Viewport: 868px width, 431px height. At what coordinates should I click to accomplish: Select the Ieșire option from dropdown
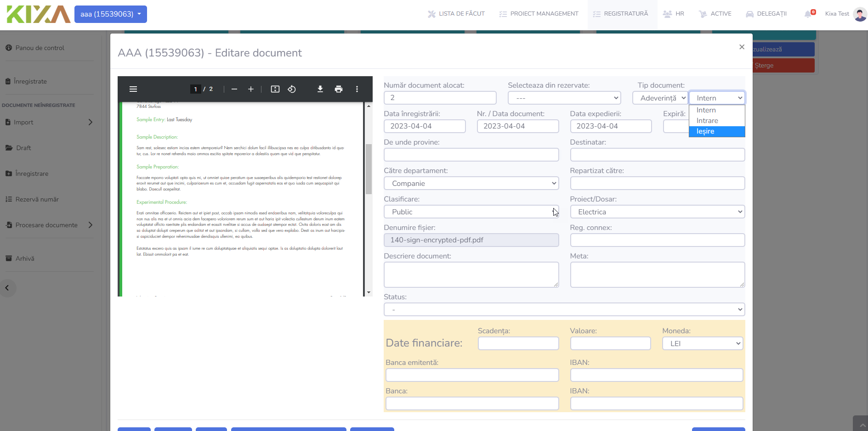coord(716,131)
